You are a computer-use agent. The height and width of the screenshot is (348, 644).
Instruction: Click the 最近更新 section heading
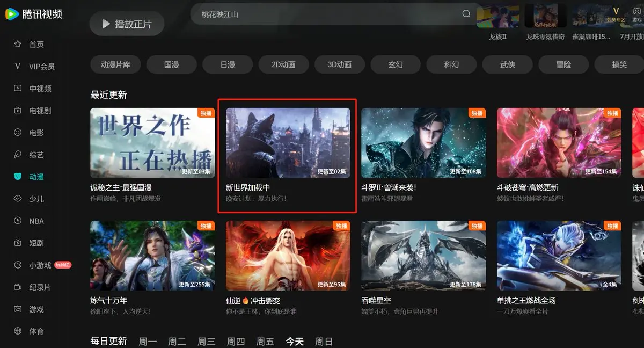[108, 95]
